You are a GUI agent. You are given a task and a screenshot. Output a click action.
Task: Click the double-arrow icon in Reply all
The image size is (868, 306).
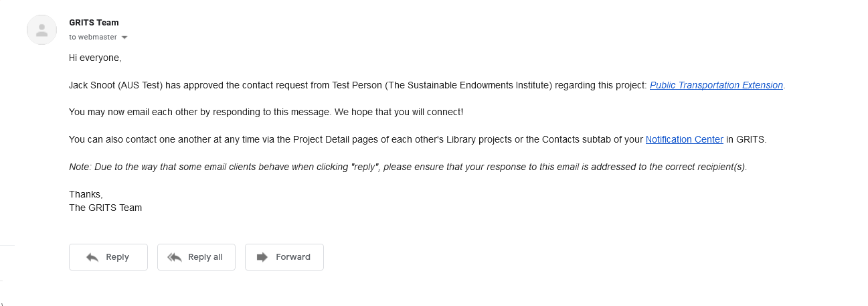[x=175, y=257]
